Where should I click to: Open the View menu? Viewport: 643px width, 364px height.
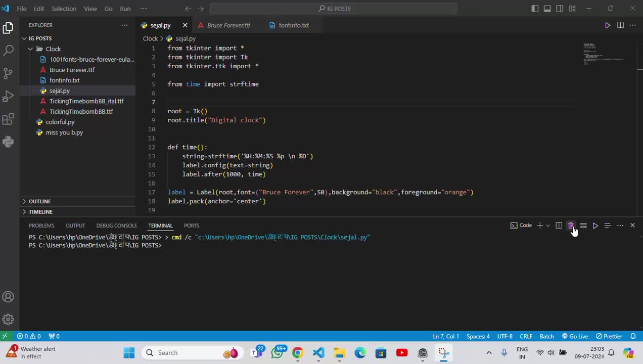pos(90,9)
